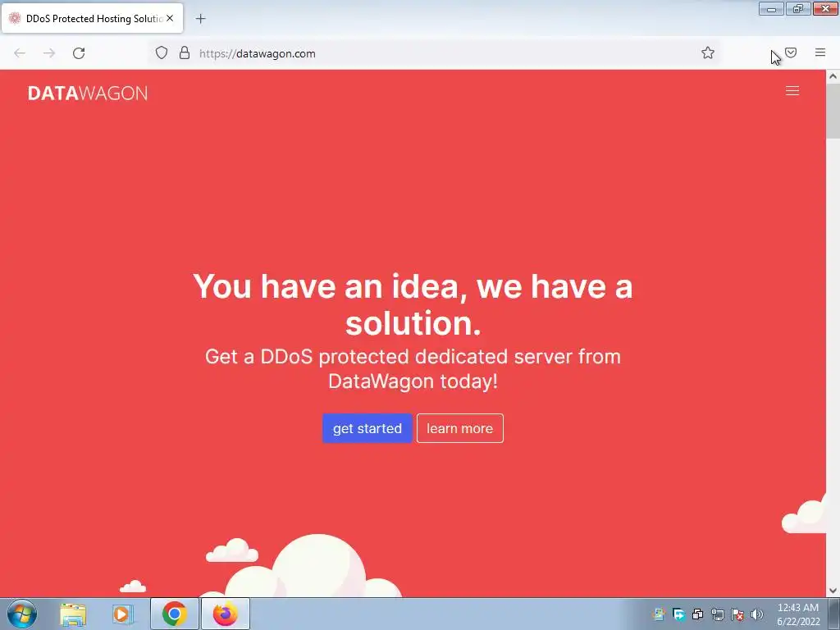
Task: Click the Show desktop strip
Action: pyautogui.click(x=835, y=614)
